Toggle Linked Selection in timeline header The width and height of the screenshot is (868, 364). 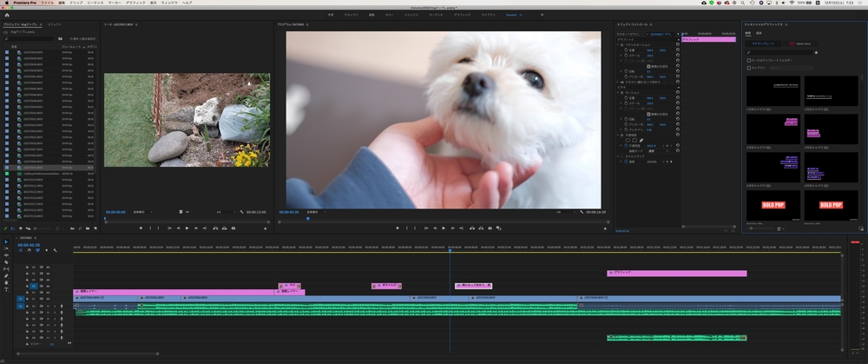coord(37,250)
